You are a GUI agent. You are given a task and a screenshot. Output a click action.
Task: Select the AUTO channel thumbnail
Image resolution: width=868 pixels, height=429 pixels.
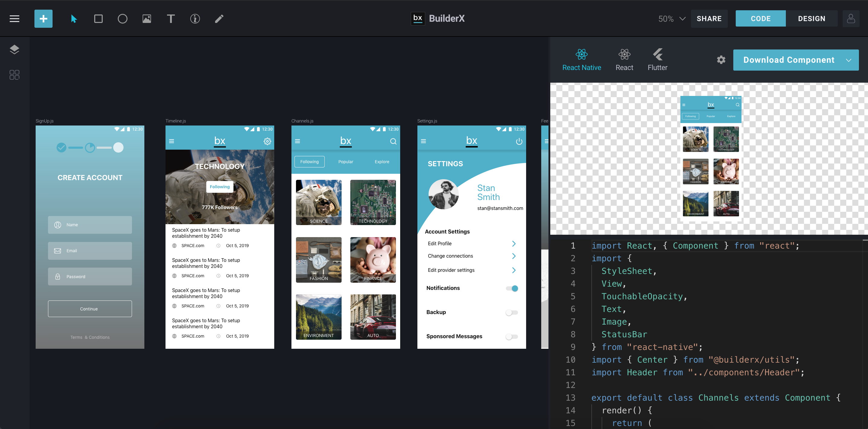(373, 317)
